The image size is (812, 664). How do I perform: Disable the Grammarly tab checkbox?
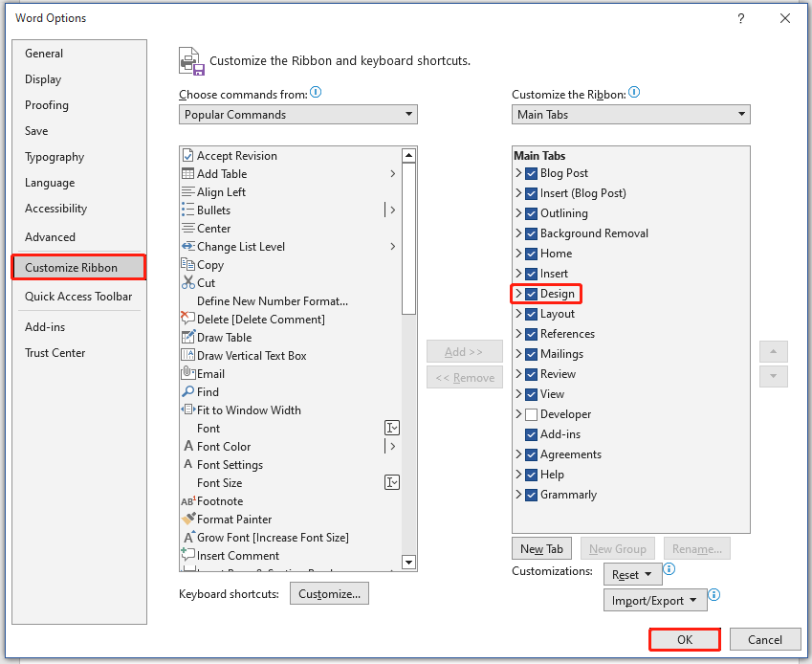coord(531,494)
